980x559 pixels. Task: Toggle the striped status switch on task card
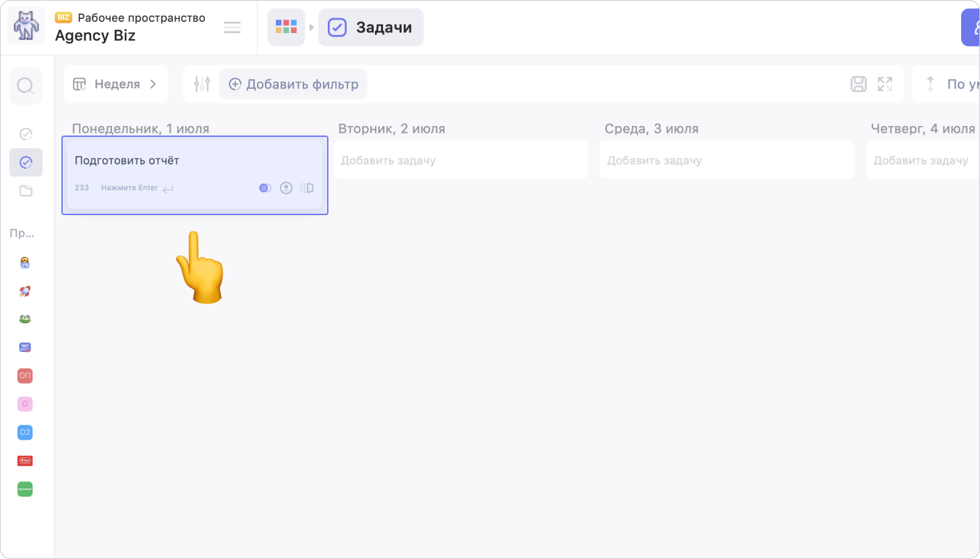click(x=265, y=188)
